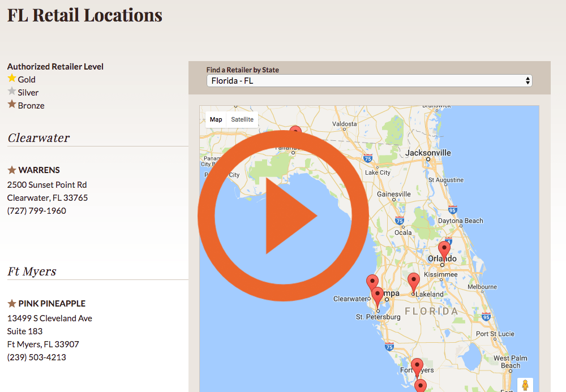Viewport: 566px width, 392px height.
Task: Click the Street View pegman icon
Action: click(x=525, y=385)
